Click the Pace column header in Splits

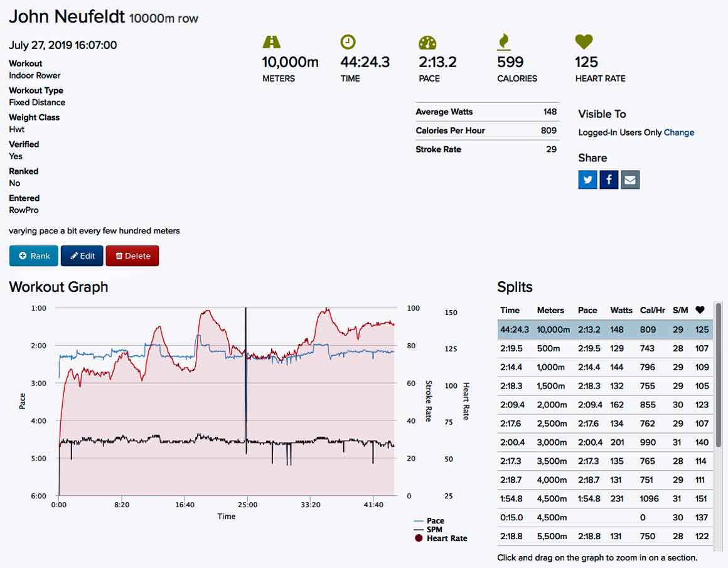pos(587,310)
